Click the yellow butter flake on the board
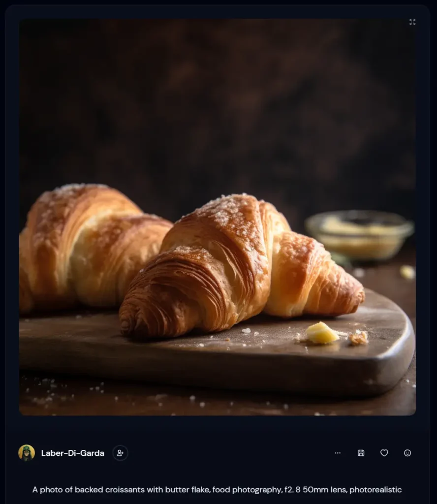437x504 pixels. [x=321, y=333]
